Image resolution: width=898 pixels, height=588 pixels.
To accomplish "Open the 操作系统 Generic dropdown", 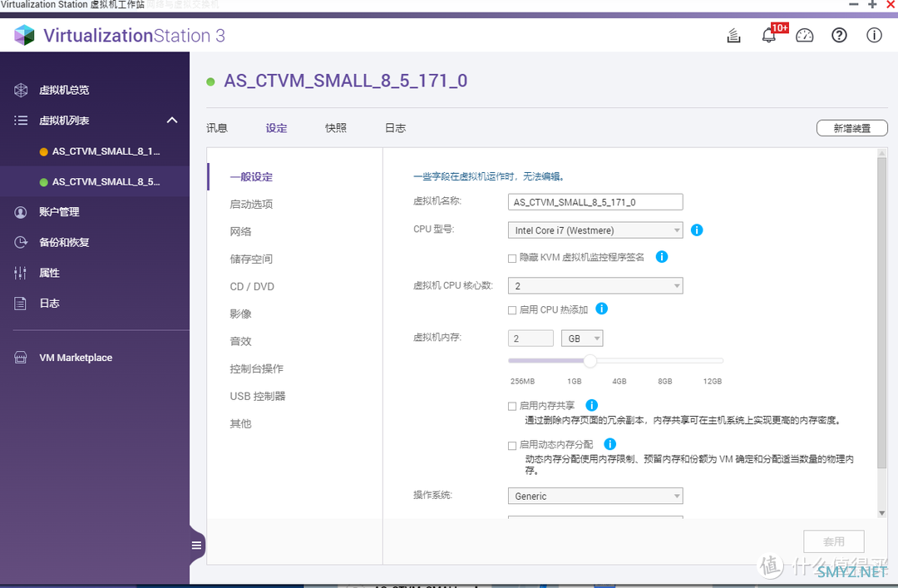I will point(595,496).
